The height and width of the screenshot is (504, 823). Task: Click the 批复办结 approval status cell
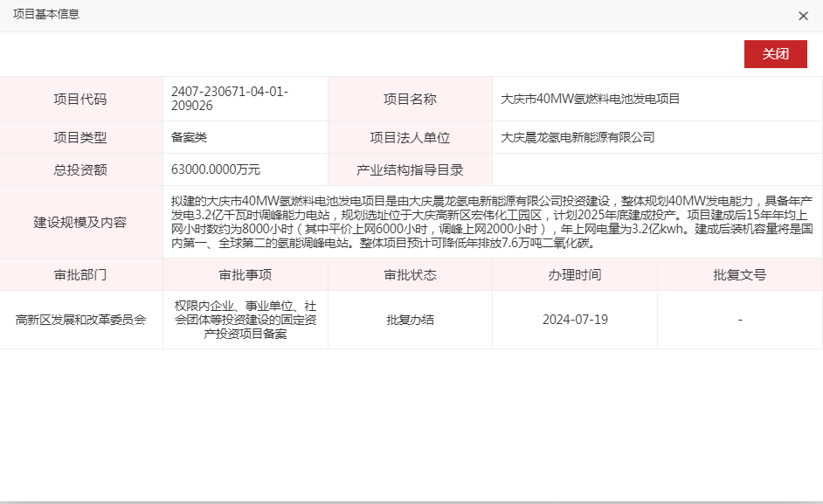(410, 320)
